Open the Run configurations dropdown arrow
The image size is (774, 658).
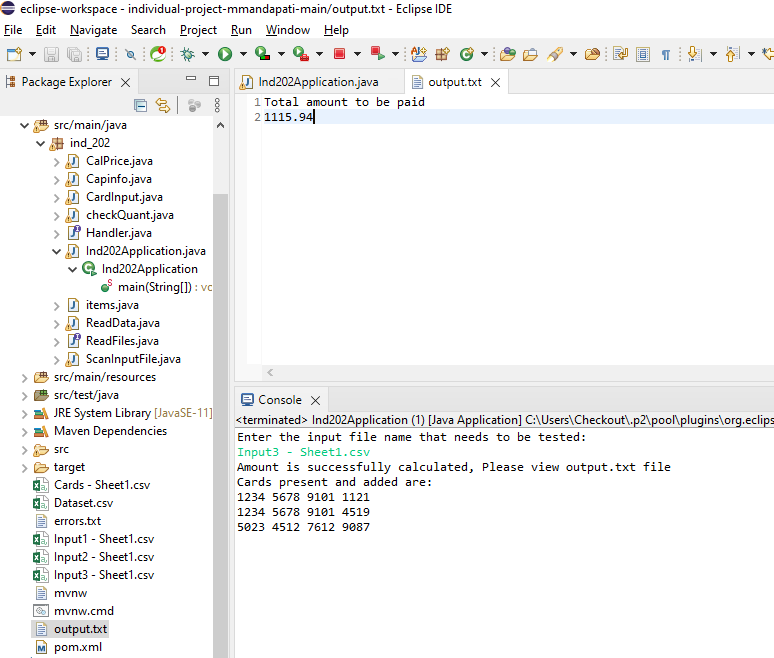click(x=243, y=54)
